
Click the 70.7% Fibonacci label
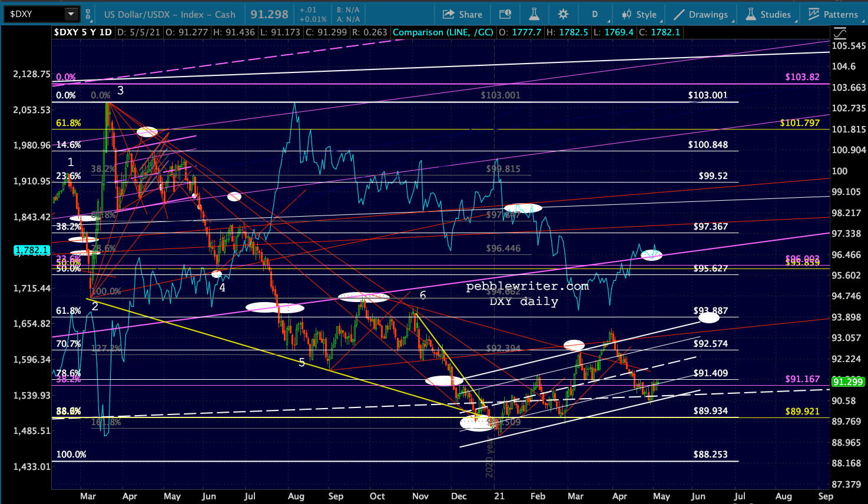(x=69, y=344)
